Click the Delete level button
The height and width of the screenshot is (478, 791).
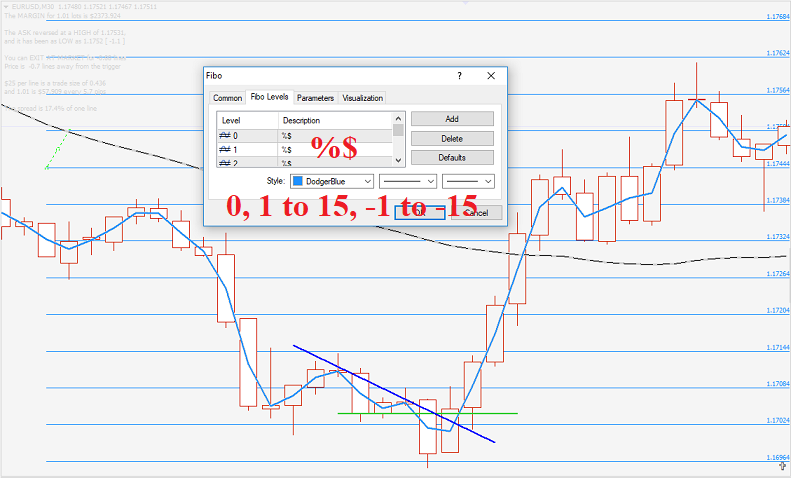[452, 139]
